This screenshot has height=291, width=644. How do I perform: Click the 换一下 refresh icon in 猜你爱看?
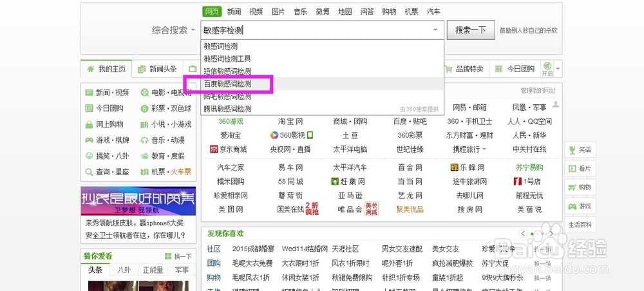tap(167, 256)
